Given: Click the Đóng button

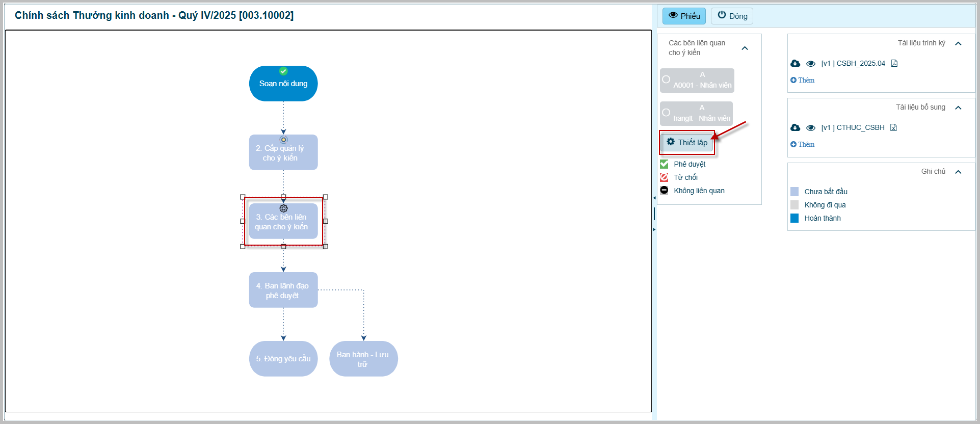Looking at the screenshot, I should 732,16.
